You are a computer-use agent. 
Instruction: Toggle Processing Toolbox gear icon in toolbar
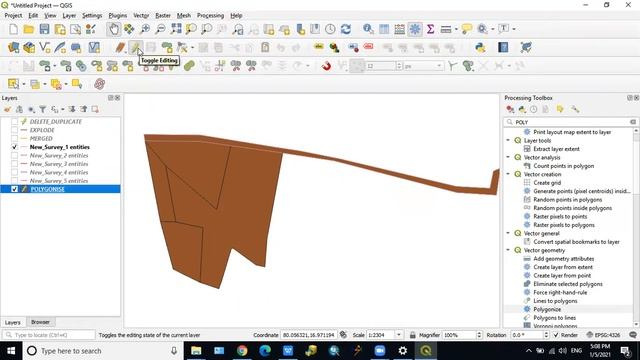(415, 29)
